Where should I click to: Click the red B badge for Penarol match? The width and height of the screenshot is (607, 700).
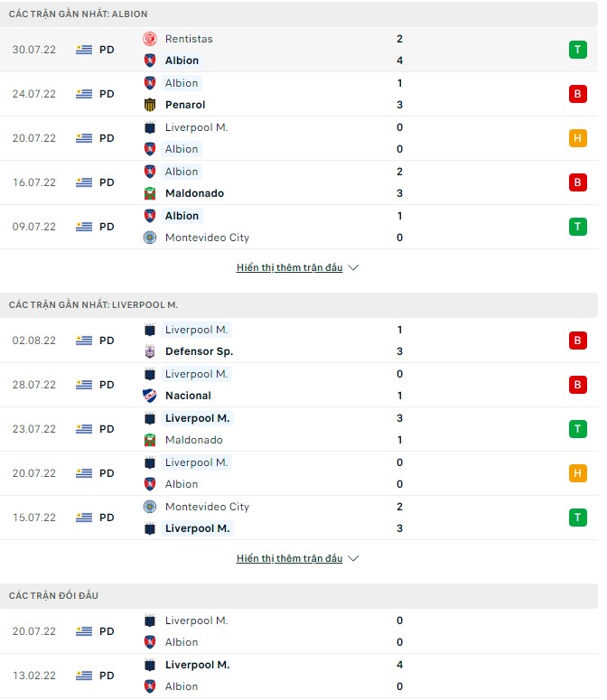[x=577, y=94]
